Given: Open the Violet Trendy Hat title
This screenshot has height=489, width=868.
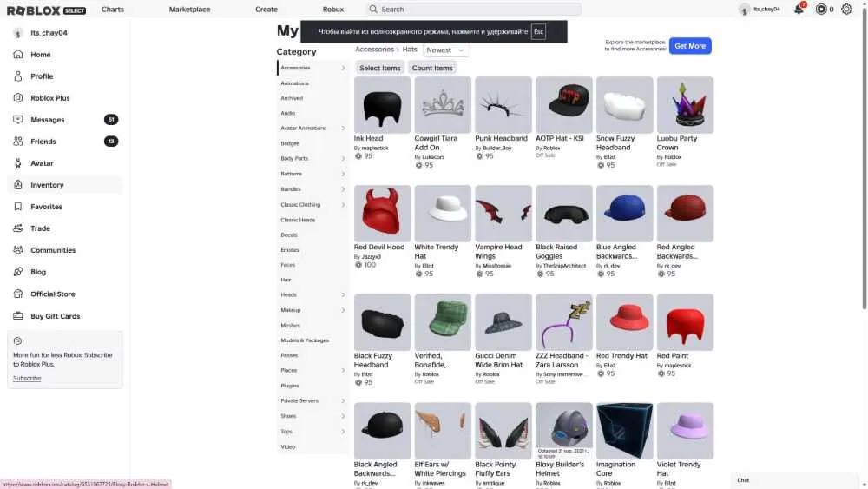Looking at the screenshot, I should point(679,469).
